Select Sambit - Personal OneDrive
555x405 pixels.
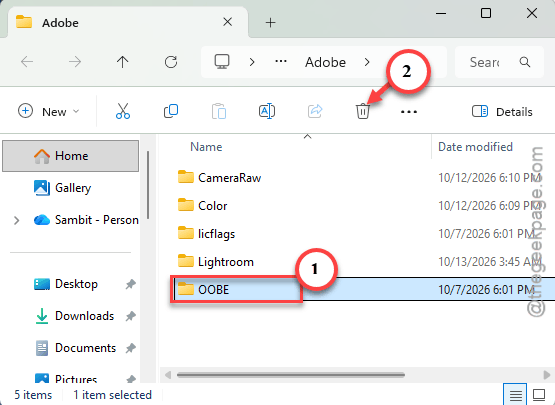86,220
